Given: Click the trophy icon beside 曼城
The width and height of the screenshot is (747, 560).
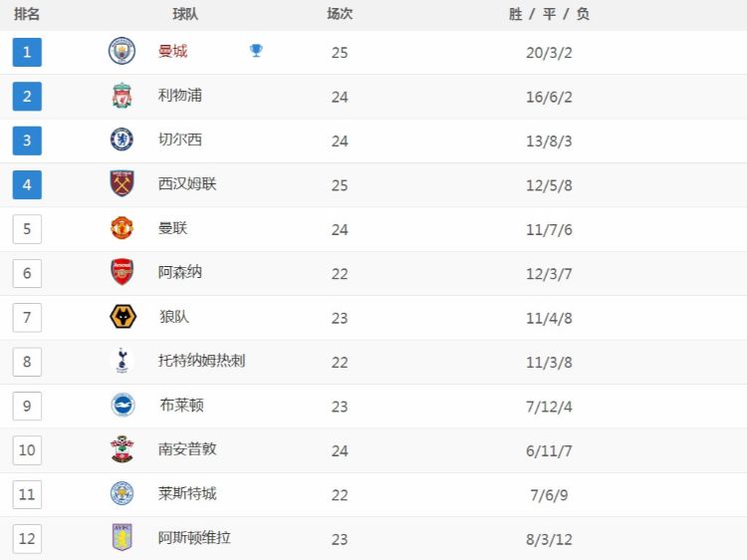Looking at the screenshot, I should 256,51.
